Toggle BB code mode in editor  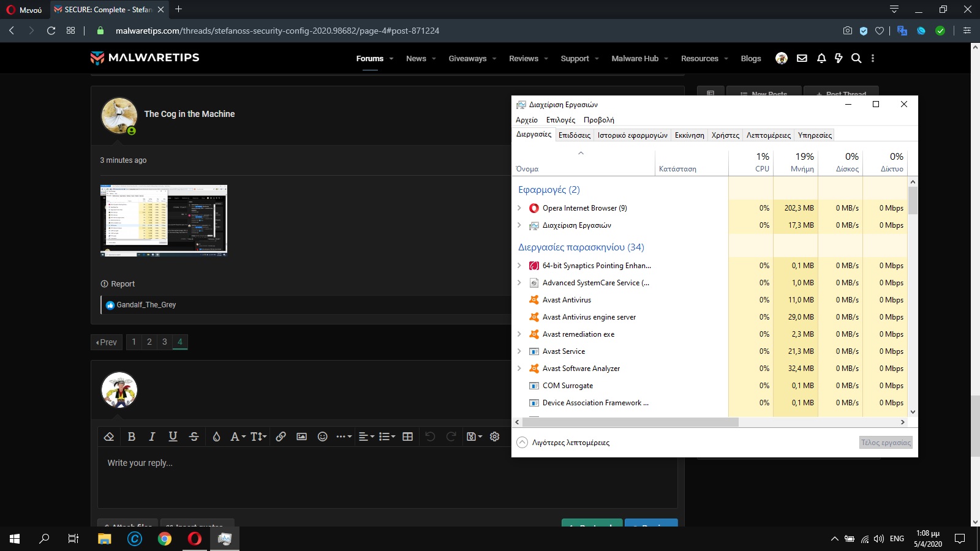pos(495,437)
